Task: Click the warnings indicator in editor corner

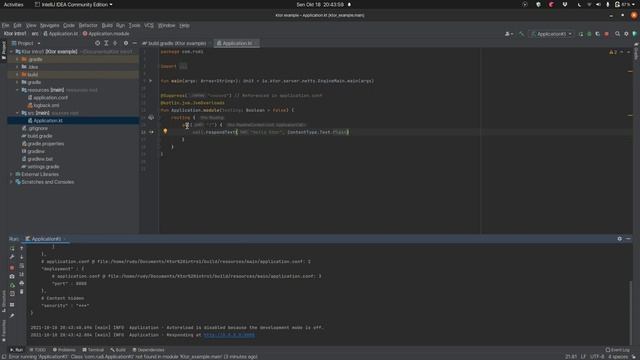Action: (x=613, y=52)
